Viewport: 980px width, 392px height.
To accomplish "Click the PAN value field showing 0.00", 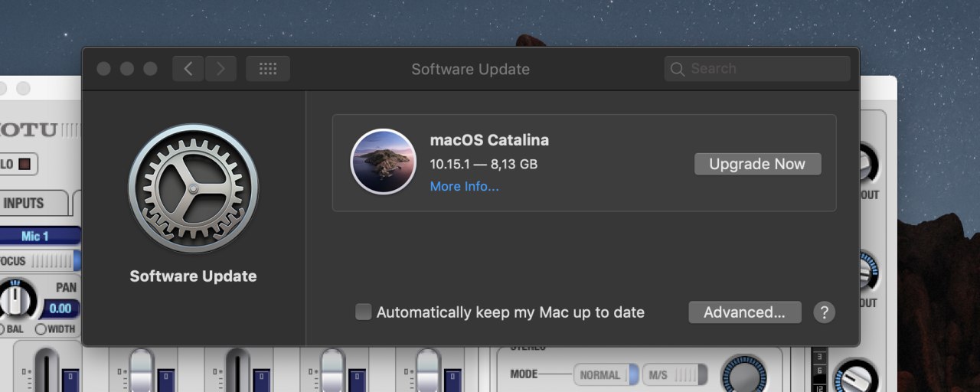I will click(x=60, y=309).
